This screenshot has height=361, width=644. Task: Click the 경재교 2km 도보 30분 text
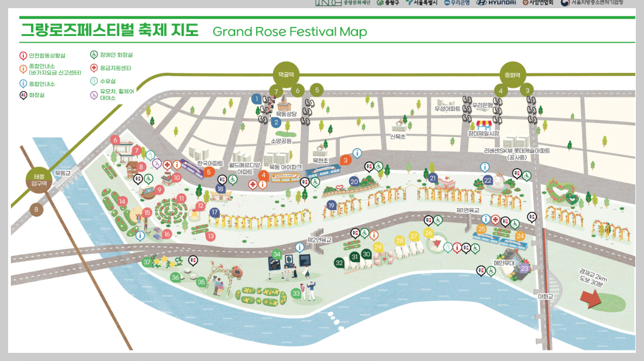point(593,277)
